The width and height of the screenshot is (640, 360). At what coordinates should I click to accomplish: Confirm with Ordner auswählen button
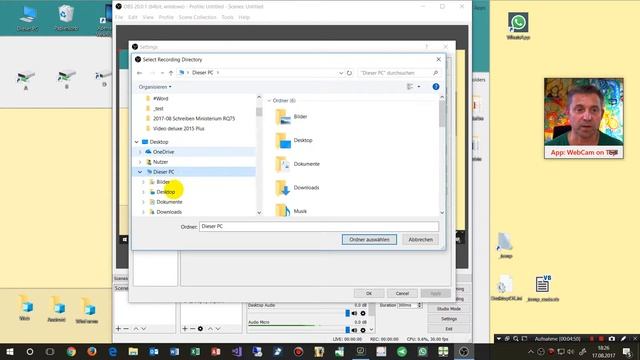[369, 240]
